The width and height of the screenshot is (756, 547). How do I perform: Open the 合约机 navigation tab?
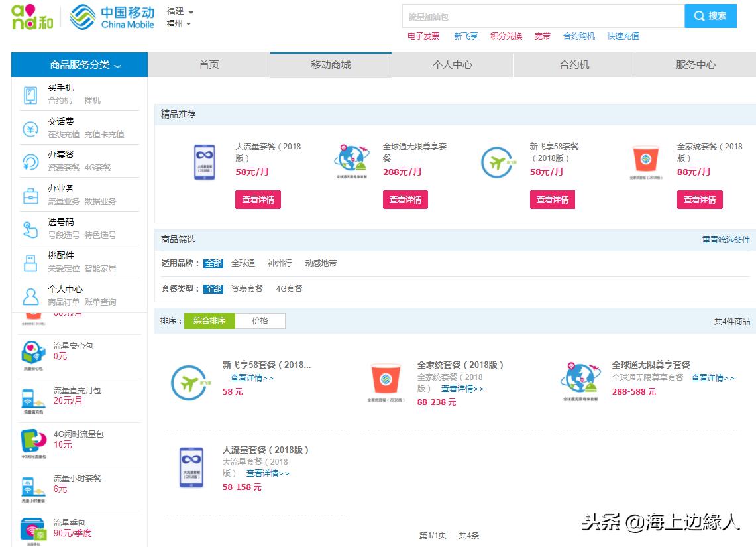[573, 64]
